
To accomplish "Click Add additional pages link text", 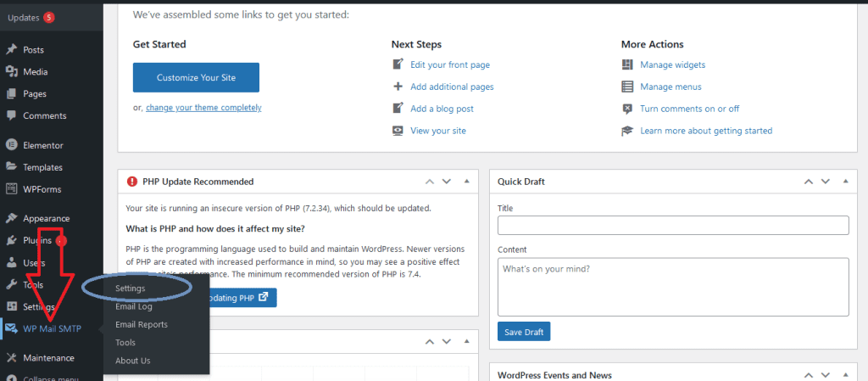I will click(453, 87).
